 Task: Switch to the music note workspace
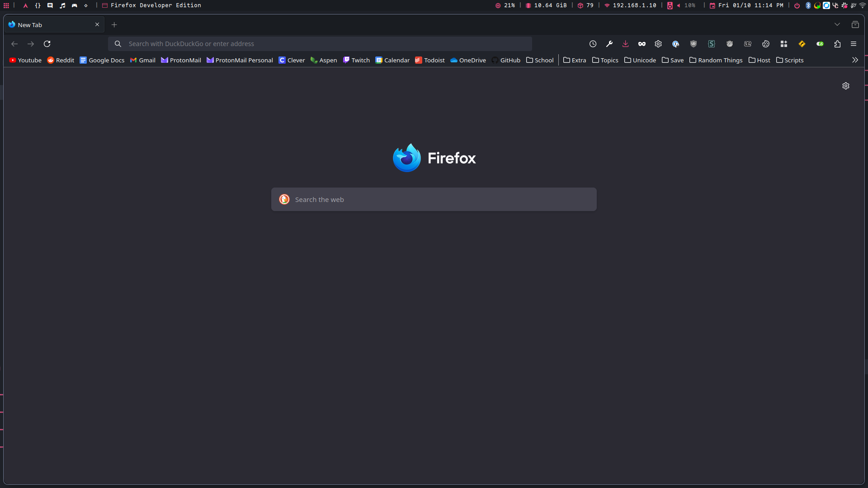[62, 5]
